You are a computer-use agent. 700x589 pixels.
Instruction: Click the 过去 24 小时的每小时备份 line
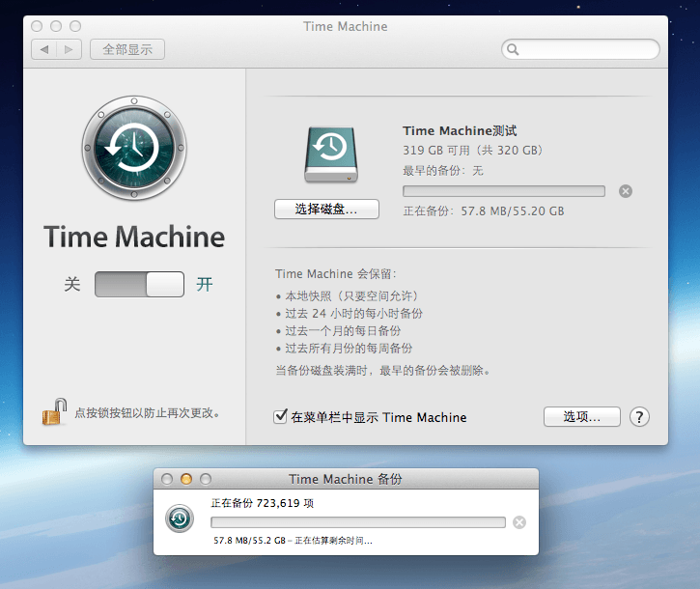353,314
